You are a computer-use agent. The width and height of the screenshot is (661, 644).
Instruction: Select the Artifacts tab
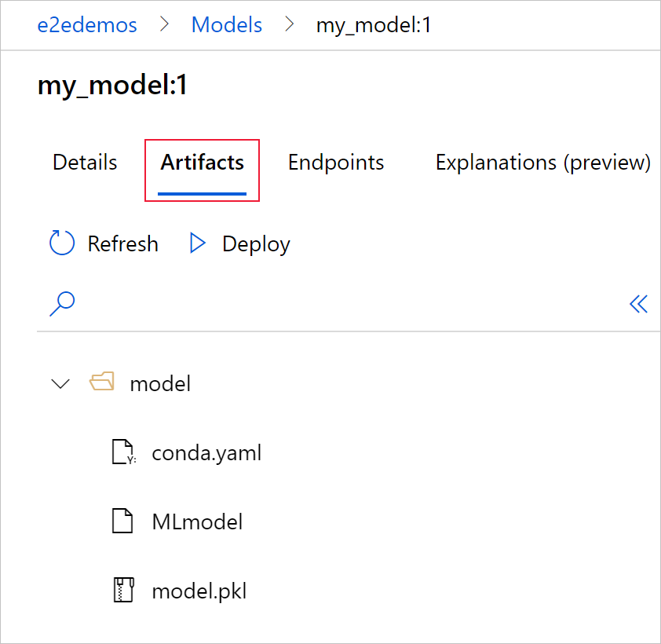click(x=203, y=163)
